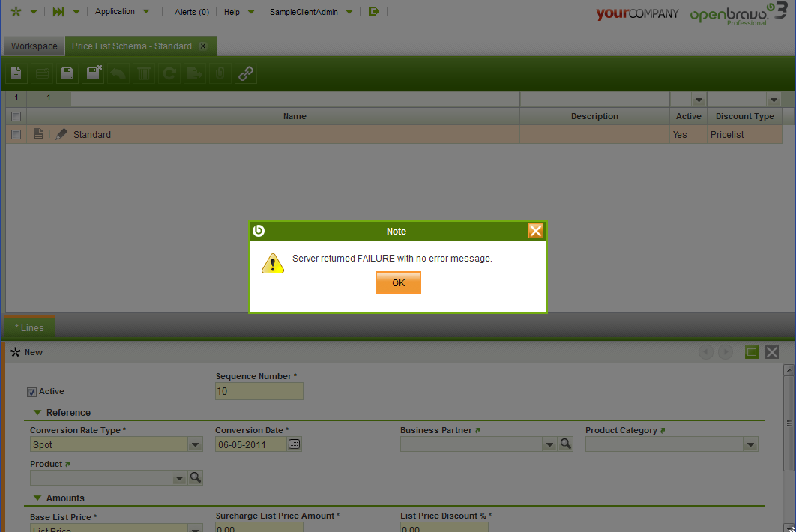The height and width of the screenshot is (532, 796).
Task: Sort by the Name column header
Action: pos(295,116)
